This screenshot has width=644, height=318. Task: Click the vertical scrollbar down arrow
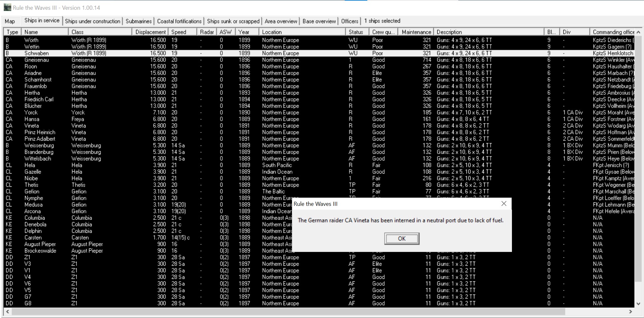click(x=638, y=304)
